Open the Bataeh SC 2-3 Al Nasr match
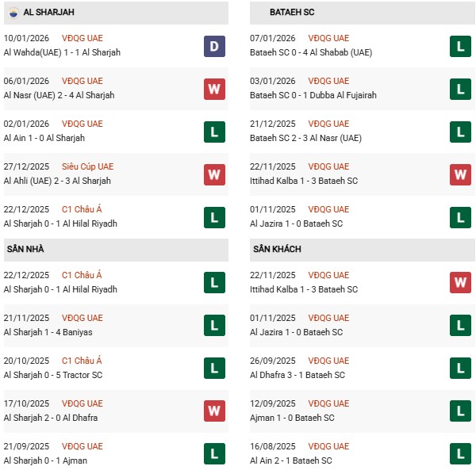This screenshot has height=470, width=476. click(x=305, y=138)
